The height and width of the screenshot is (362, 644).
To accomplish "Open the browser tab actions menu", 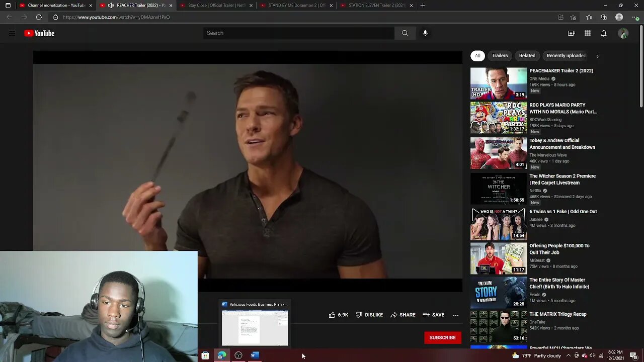I will click(x=8, y=6).
